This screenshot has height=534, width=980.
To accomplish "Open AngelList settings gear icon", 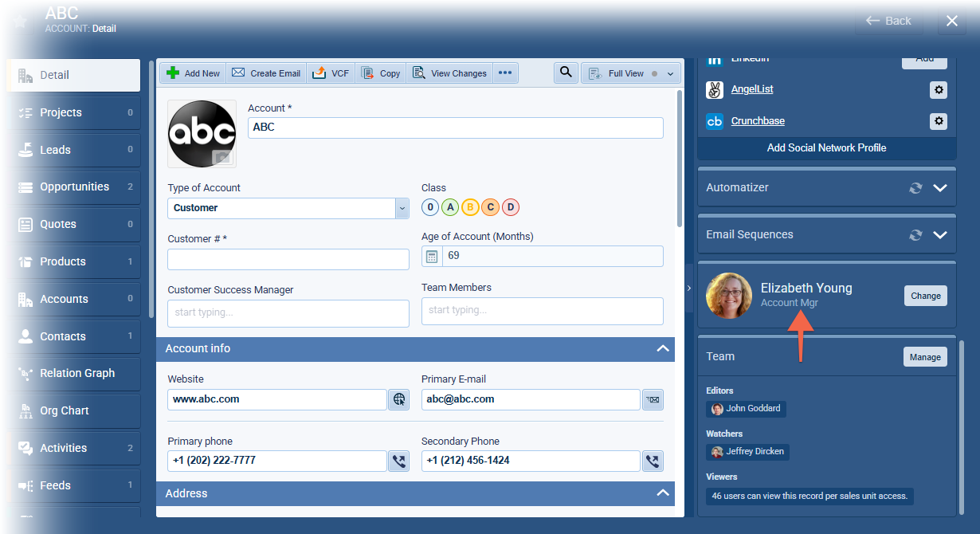I will [939, 90].
